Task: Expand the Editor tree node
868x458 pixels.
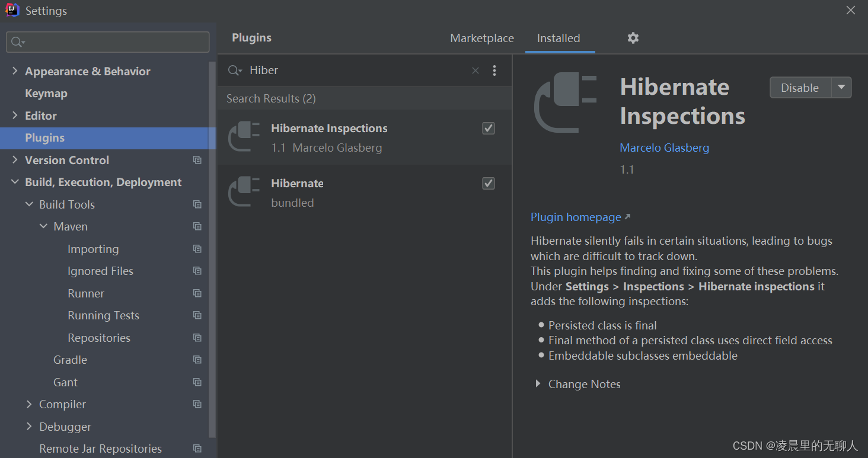Action: pyautogui.click(x=15, y=116)
